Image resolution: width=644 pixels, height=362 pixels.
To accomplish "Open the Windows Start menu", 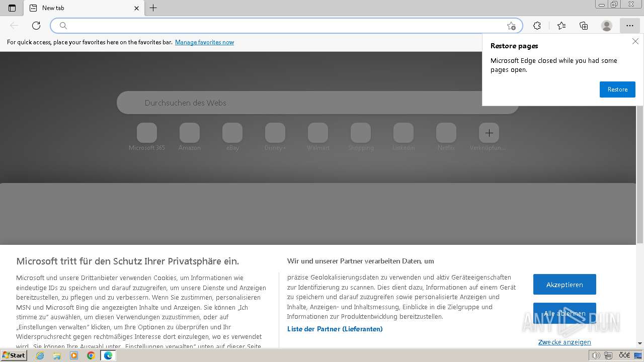I will coord(14,355).
